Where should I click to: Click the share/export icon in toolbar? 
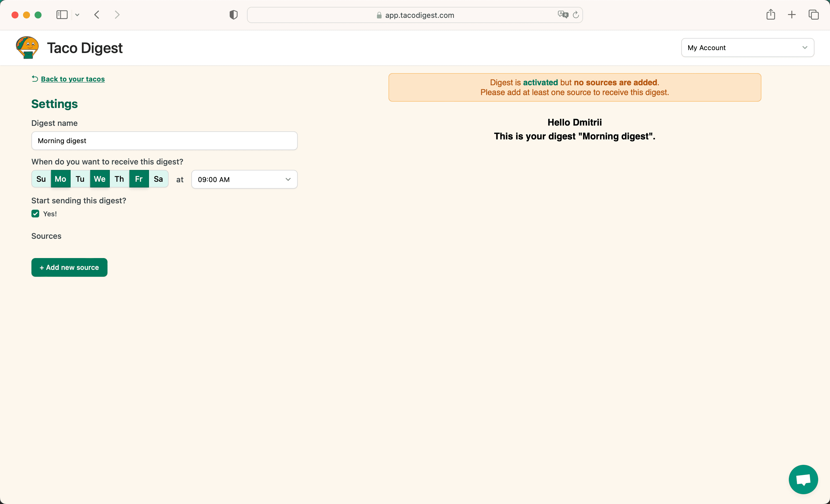pos(771,15)
